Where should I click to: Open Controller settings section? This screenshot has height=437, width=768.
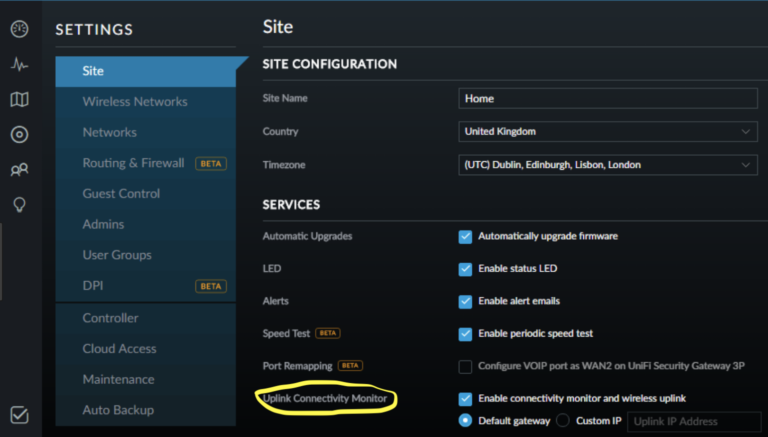145,318
